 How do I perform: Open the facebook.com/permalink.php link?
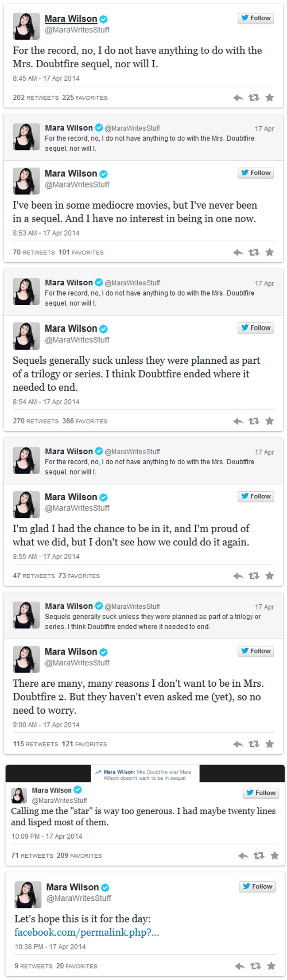click(x=86, y=932)
